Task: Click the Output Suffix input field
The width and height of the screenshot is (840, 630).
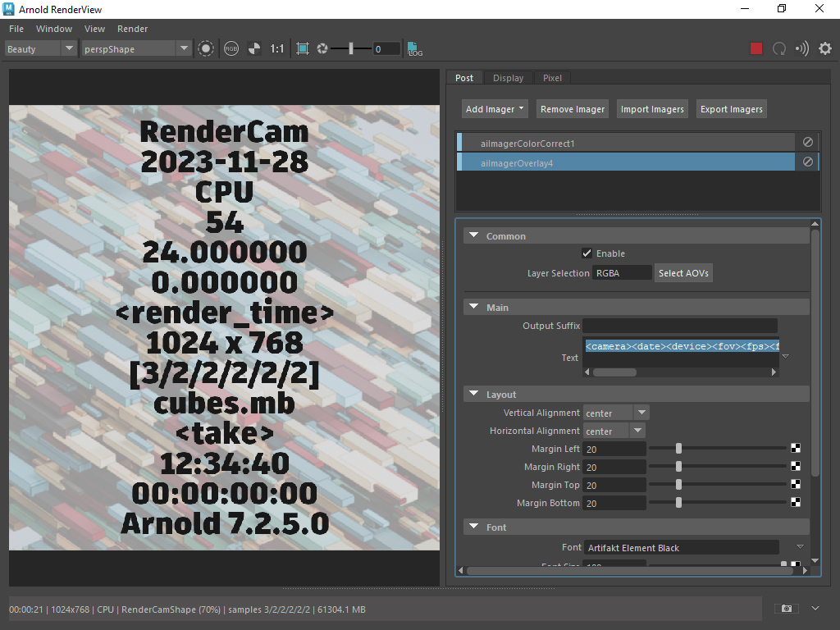Action: [x=679, y=326]
